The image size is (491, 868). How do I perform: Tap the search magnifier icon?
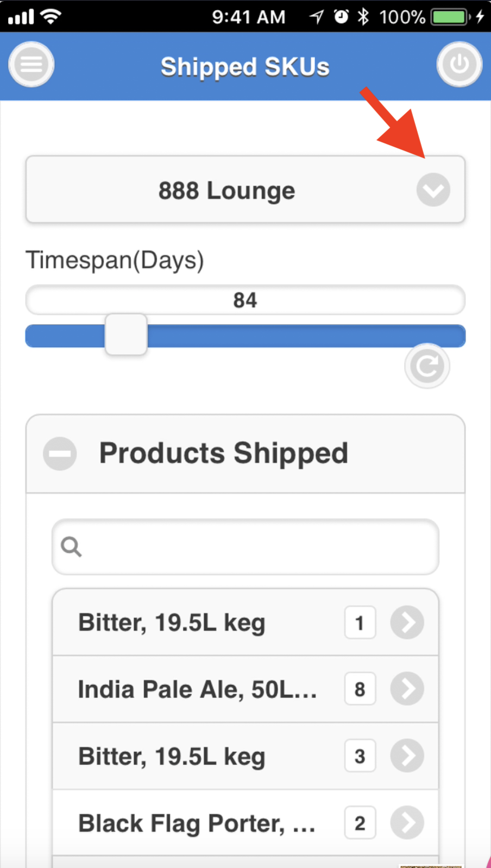[71, 546]
